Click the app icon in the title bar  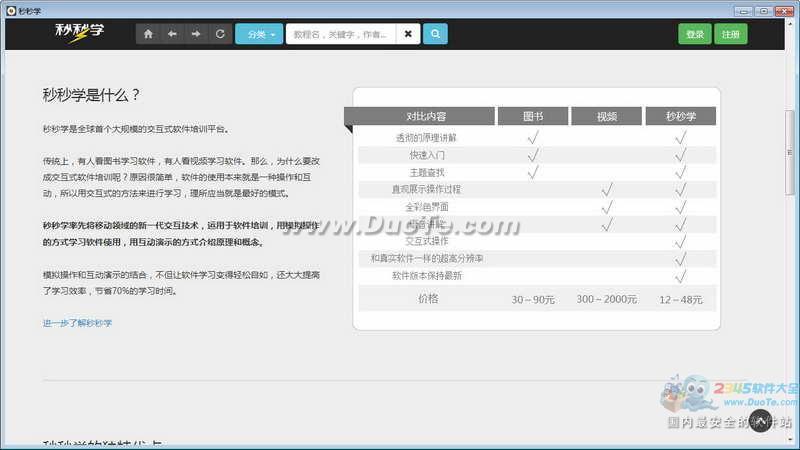tap(11, 11)
